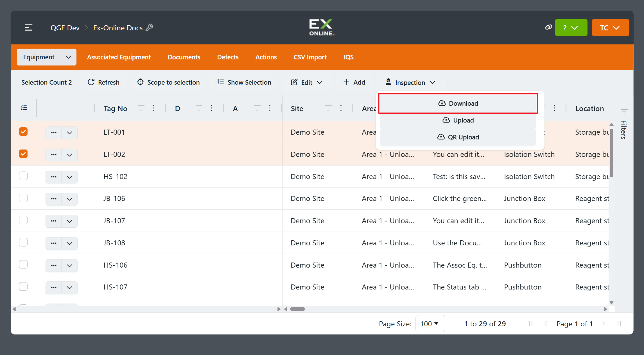Choose Upload from Inspection menu
644x355 pixels.
tap(458, 120)
